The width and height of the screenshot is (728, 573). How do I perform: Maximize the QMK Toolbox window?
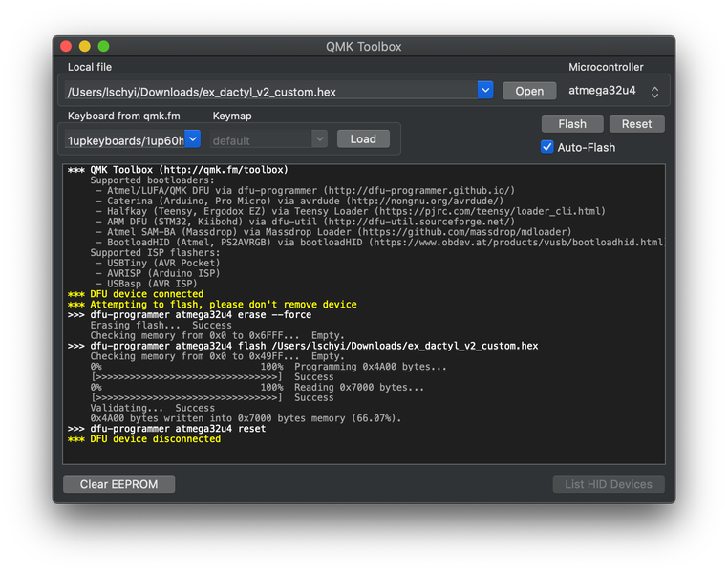tap(103, 46)
